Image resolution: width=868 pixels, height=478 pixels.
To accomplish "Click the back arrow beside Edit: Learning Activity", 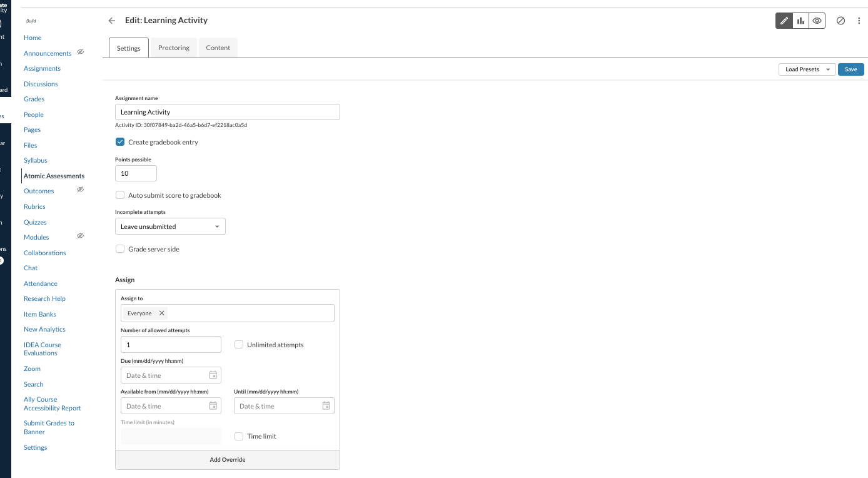I will (111, 20).
